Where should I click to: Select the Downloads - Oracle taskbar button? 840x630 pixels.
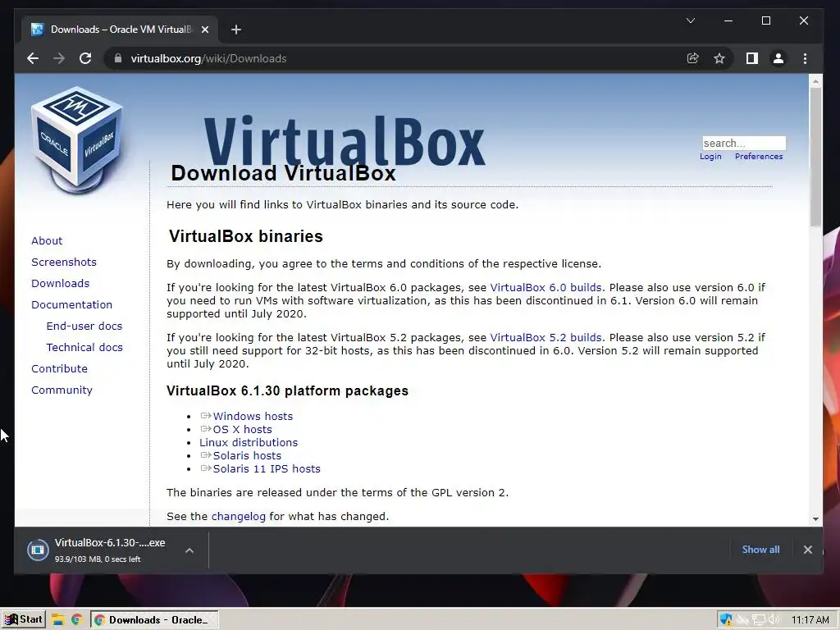coord(154,620)
